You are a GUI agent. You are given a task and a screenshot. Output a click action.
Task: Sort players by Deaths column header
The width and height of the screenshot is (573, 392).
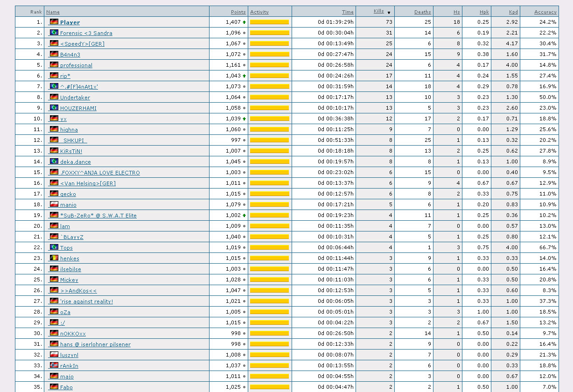(x=422, y=12)
